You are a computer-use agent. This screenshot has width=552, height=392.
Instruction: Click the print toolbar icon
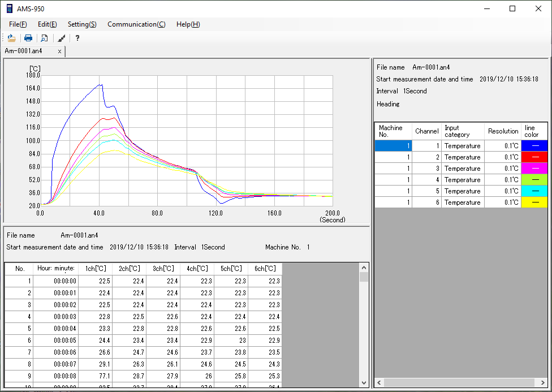click(28, 38)
